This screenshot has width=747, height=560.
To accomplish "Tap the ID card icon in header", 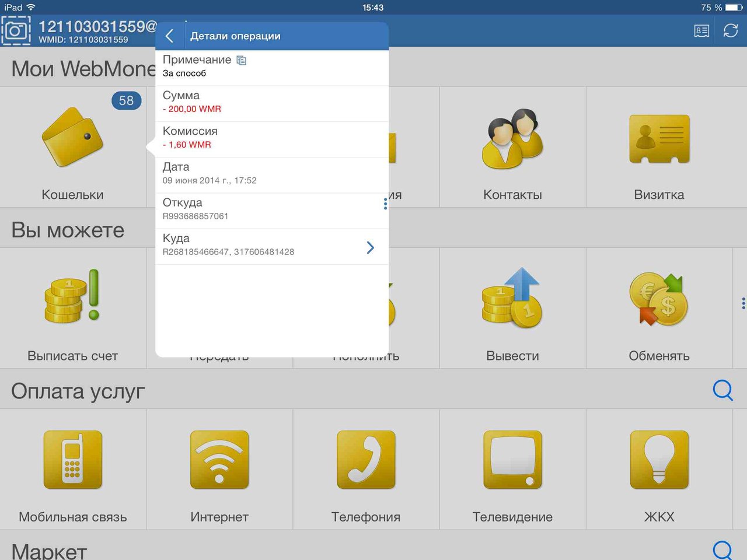I will (701, 31).
